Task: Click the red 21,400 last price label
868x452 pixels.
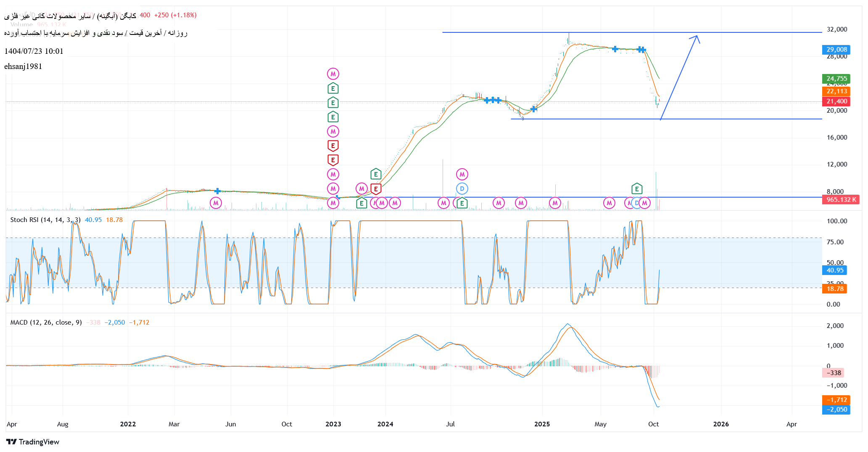Action: 836,101
